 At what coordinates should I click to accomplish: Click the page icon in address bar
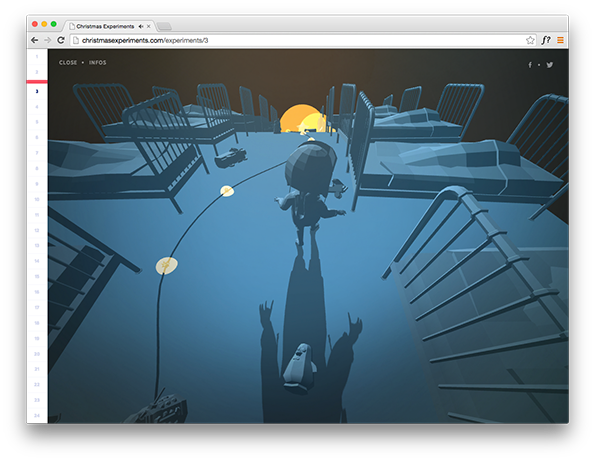(x=76, y=40)
